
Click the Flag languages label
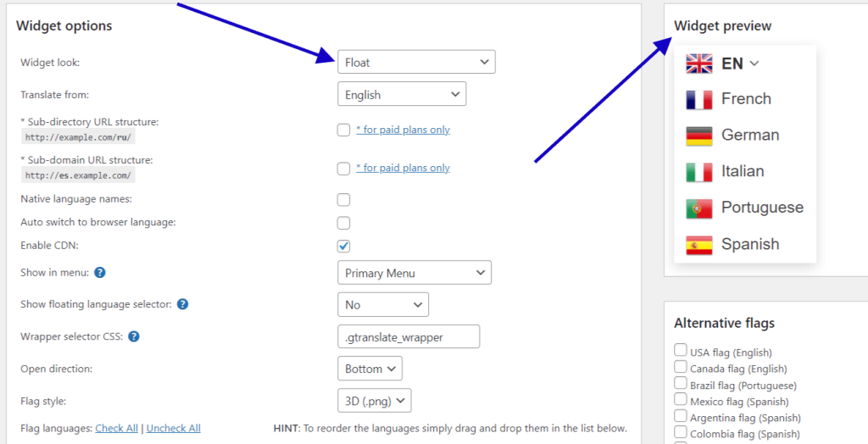point(56,428)
